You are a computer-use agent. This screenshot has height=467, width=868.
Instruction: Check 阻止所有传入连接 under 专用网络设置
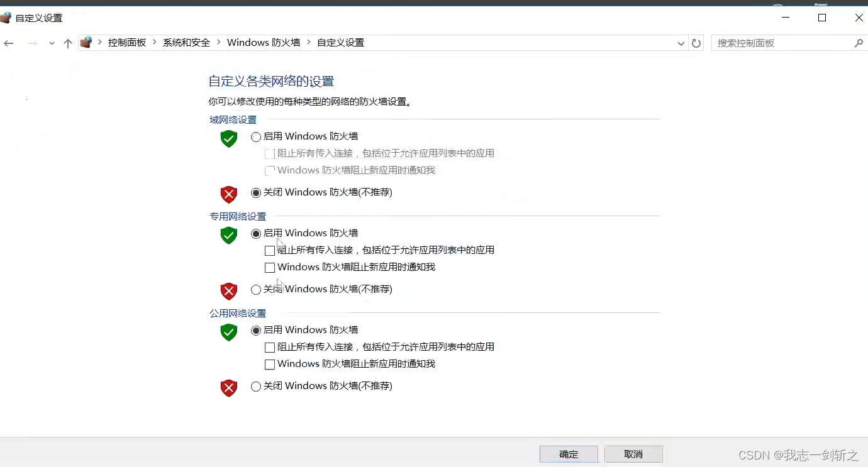click(x=270, y=251)
